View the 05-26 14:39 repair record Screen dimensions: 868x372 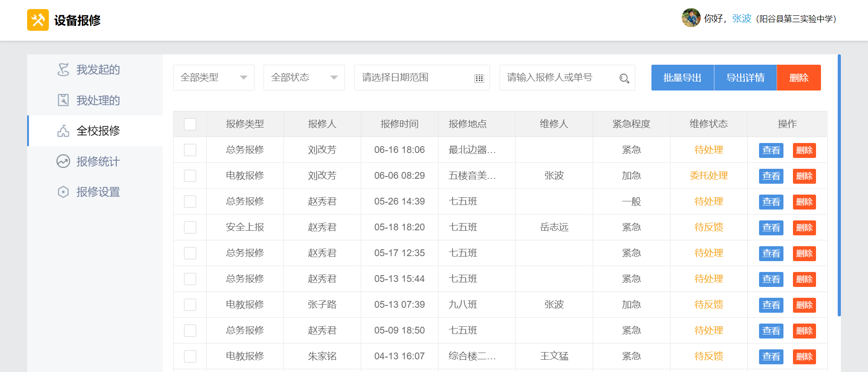point(771,202)
